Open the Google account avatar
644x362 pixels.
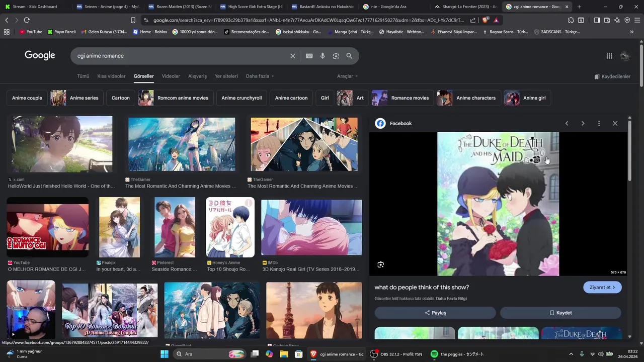tap(625, 56)
